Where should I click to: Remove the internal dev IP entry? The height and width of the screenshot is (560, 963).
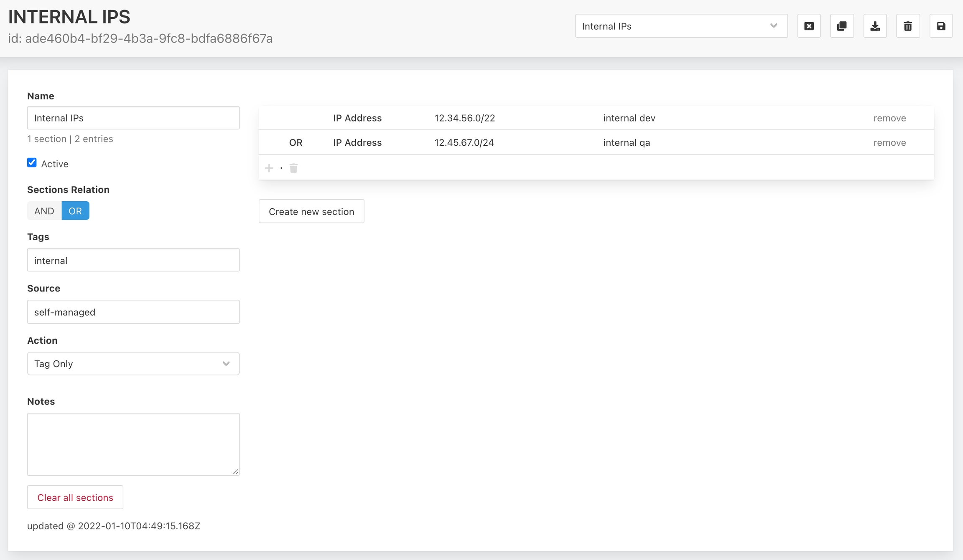tap(889, 118)
